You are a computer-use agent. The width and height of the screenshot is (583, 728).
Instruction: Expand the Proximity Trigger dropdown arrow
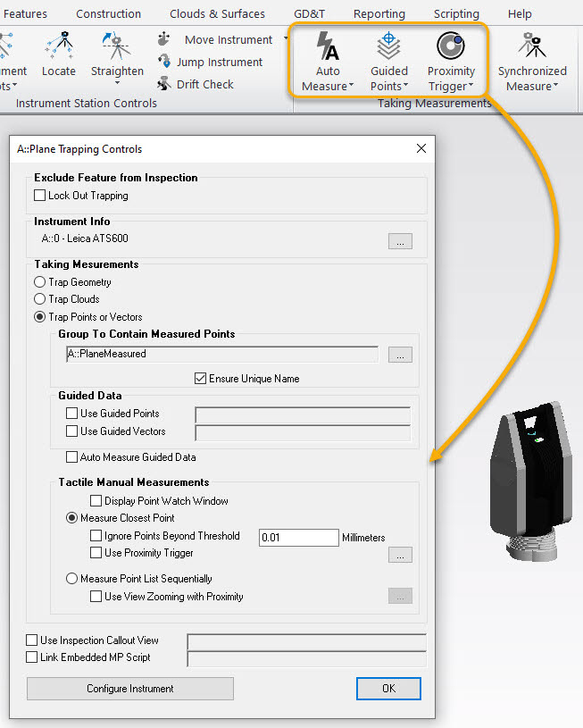[471, 86]
